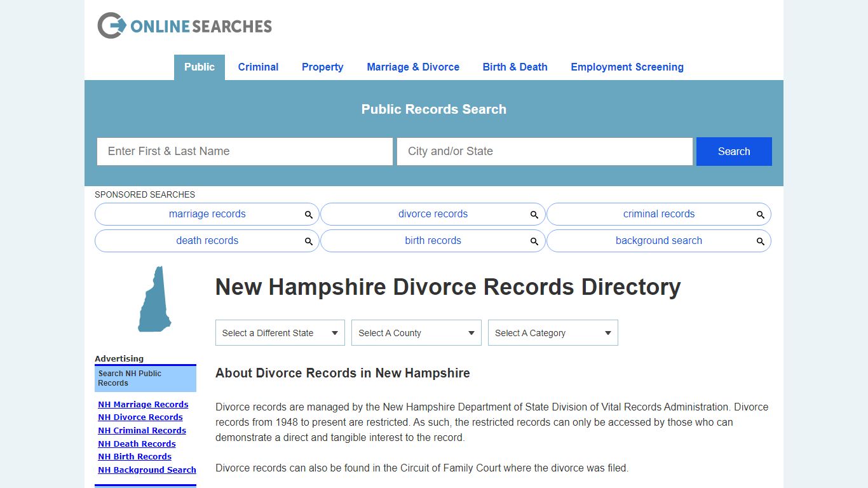The height and width of the screenshot is (488, 868).
Task: Click the criminal records search magnifier icon
Action: (761, 215)
